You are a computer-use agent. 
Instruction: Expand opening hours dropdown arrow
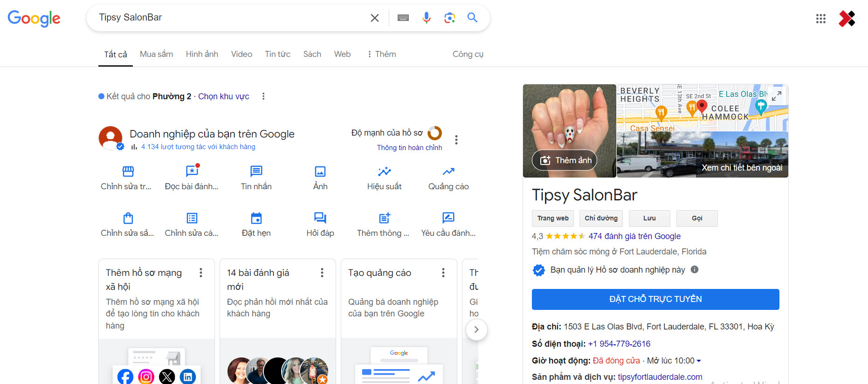click(699, 361)
